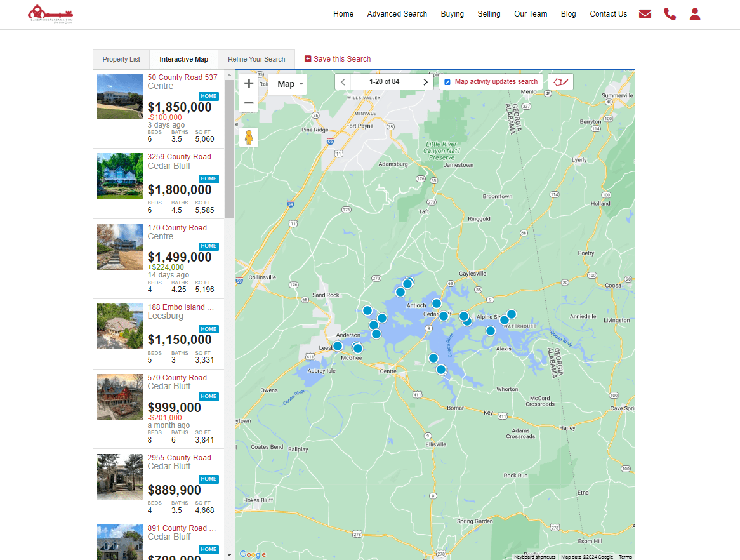Click the red save icon beside Save this Search
Viewport: 740px width, 560px height.
click(308, 58)
